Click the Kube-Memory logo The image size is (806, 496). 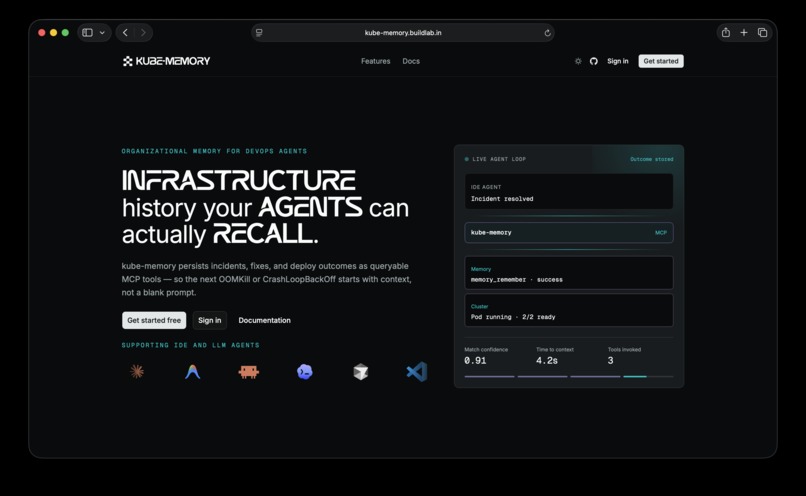click(167, 61)
